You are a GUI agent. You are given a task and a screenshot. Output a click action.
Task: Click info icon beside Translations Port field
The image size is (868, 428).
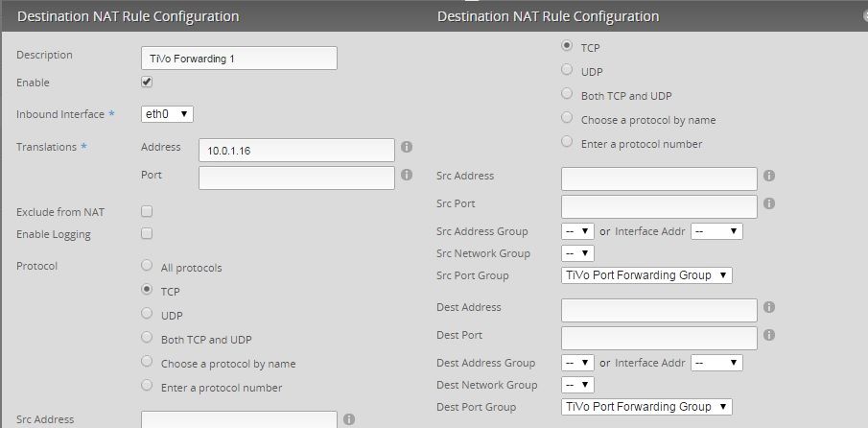tap(407, 175)
